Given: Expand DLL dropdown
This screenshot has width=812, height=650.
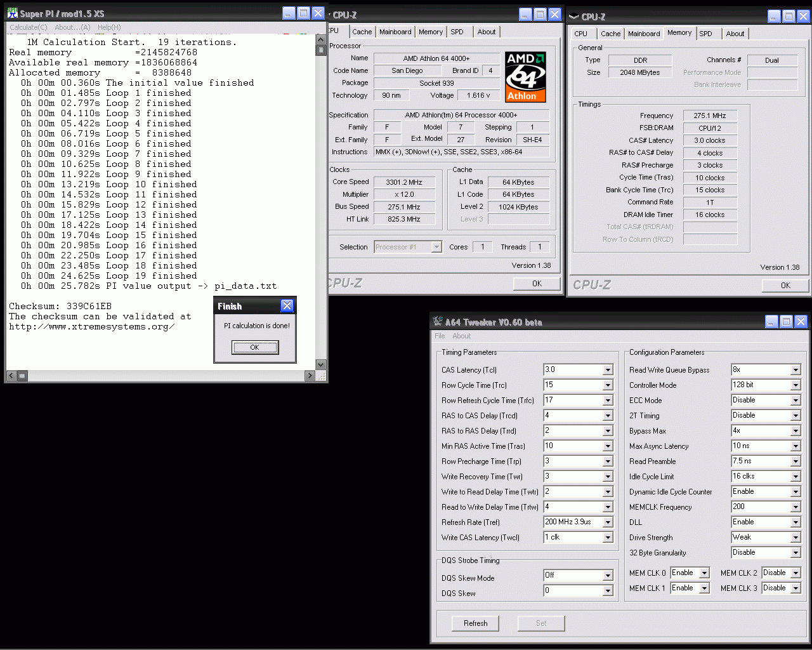Looking at the screenshot, I should click(x=796, y=522).
